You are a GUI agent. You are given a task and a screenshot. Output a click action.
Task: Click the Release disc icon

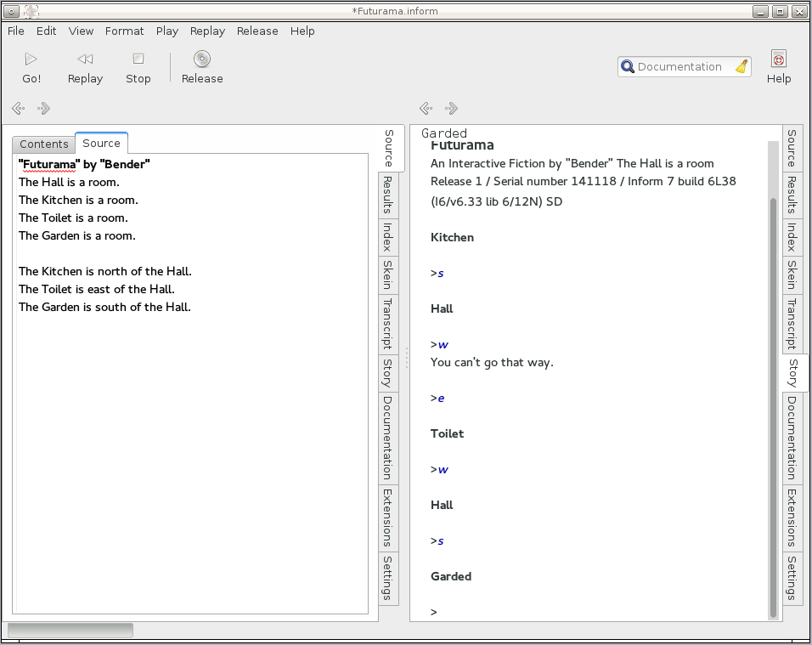201,59
